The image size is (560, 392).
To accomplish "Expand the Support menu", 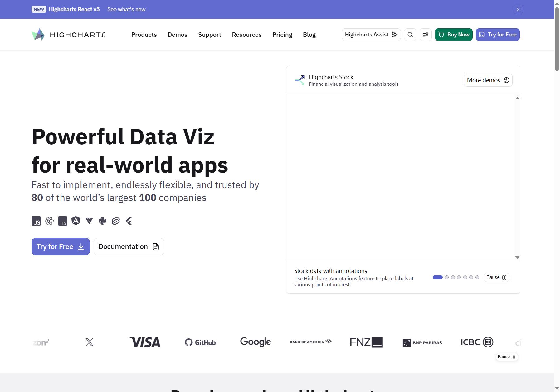I will tap(210, 35).
